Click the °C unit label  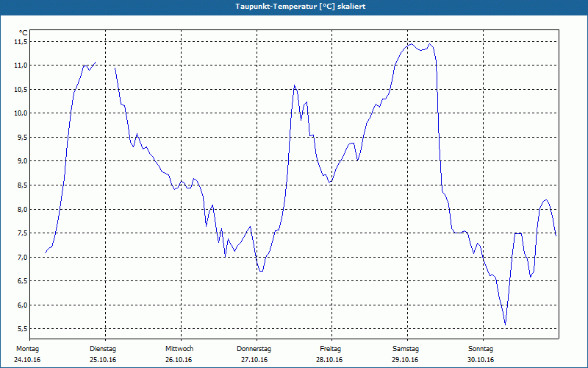24,33
